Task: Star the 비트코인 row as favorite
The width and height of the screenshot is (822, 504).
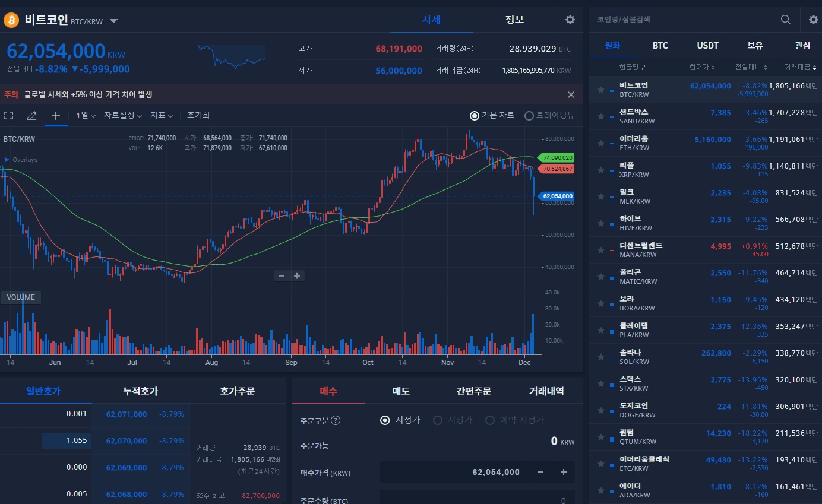Action: 600,90
